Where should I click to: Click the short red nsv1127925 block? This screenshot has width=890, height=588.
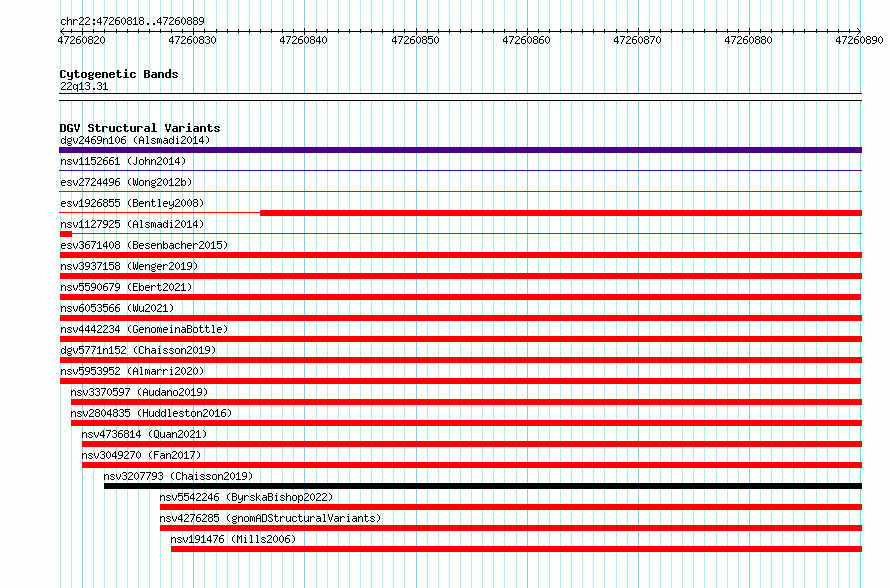coord(66,234)
